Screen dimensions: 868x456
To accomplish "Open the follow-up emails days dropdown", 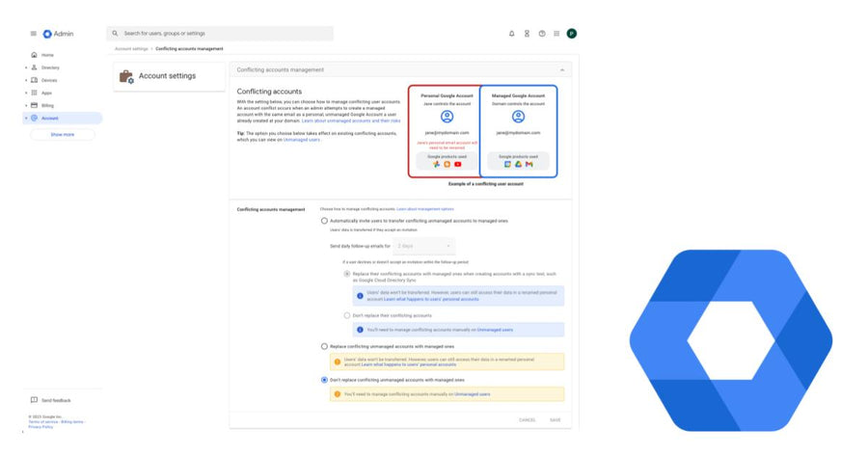I will pyautogui.click(x=424, y=246).
